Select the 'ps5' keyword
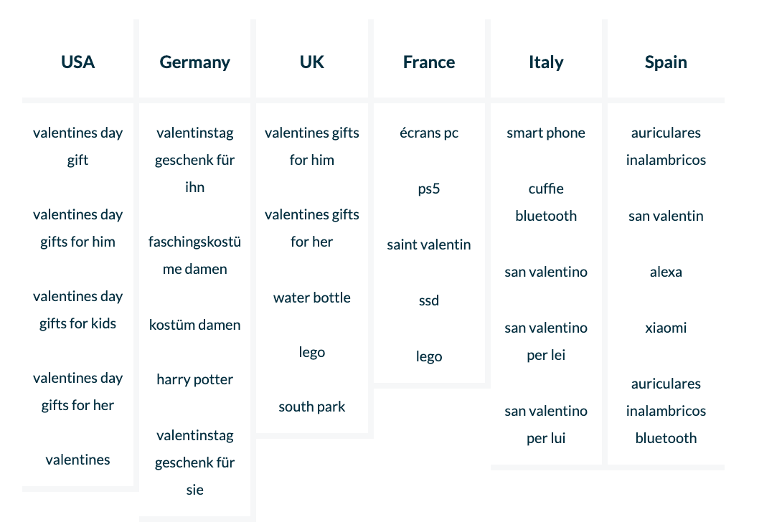 click(x=429, y=189)
